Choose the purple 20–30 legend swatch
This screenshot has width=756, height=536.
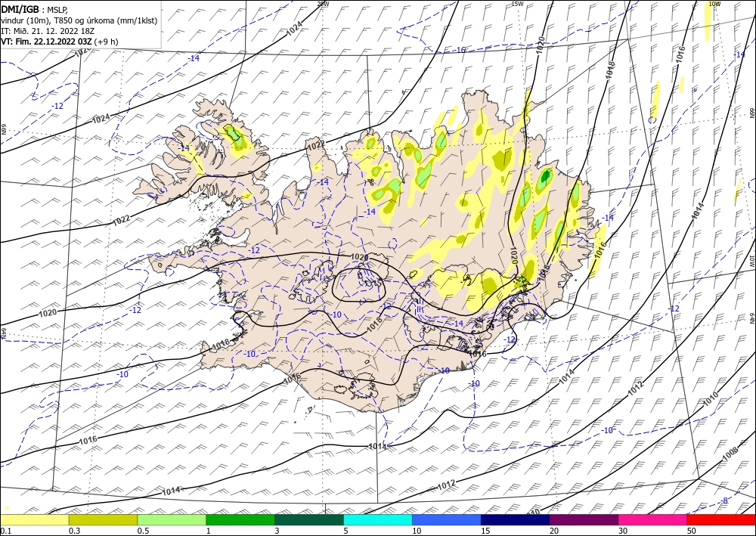pyautogui.click(x=584, y=520)
